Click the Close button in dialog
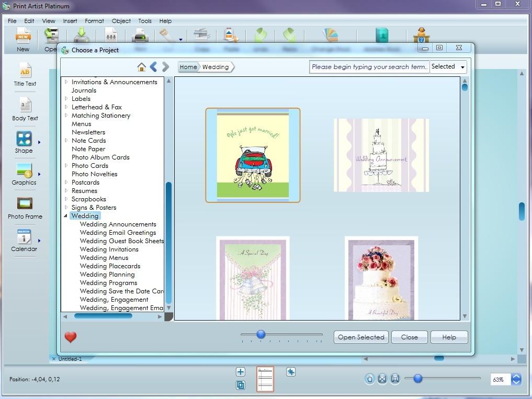 410,337
